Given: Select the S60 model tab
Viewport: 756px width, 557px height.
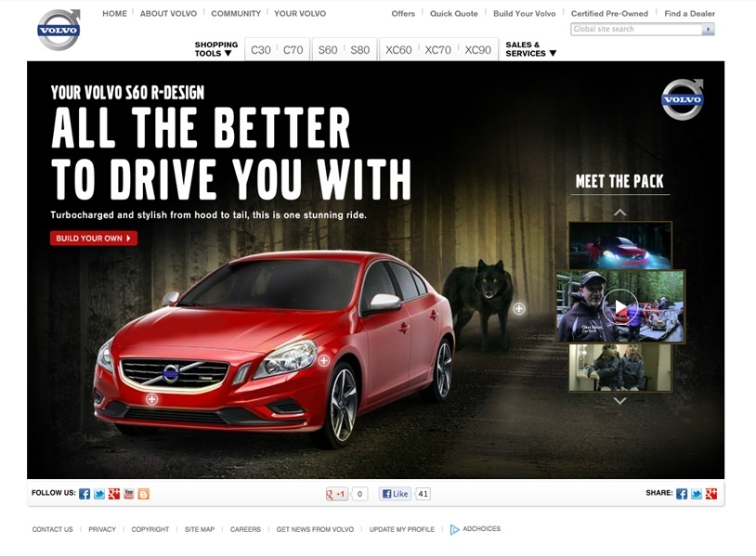Looking at the screenshot, I should [328, 49].
